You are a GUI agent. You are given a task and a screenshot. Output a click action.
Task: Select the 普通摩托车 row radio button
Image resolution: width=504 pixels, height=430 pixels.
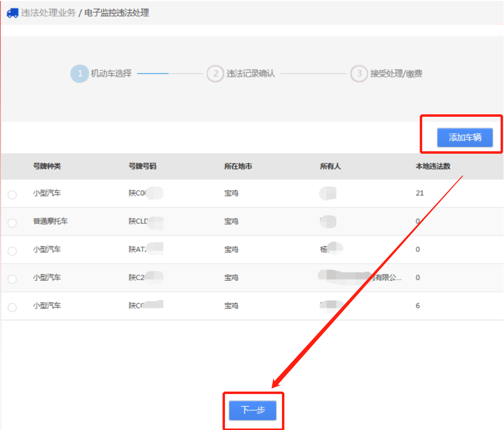pyautogui.click(x=12, y=223)
